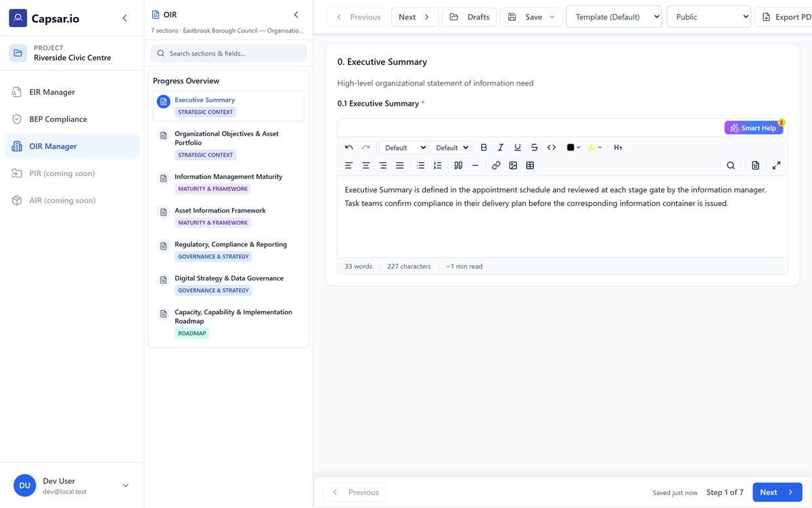Insert a horizontal rule
The height and width of the screenshot is (508, 812).
(475, 165)
